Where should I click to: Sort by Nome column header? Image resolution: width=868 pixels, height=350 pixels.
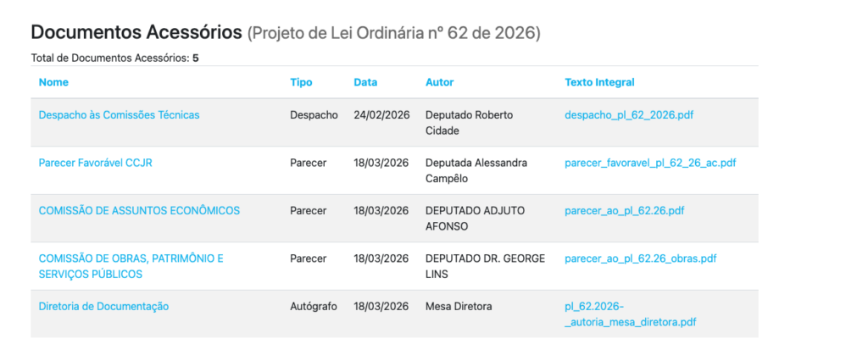click(53, 82)
